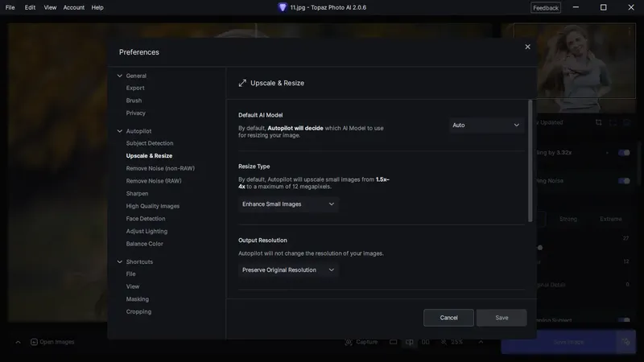Click the value 27 in the right panel
The image size is (644, 362).
[x=625, y=238]
